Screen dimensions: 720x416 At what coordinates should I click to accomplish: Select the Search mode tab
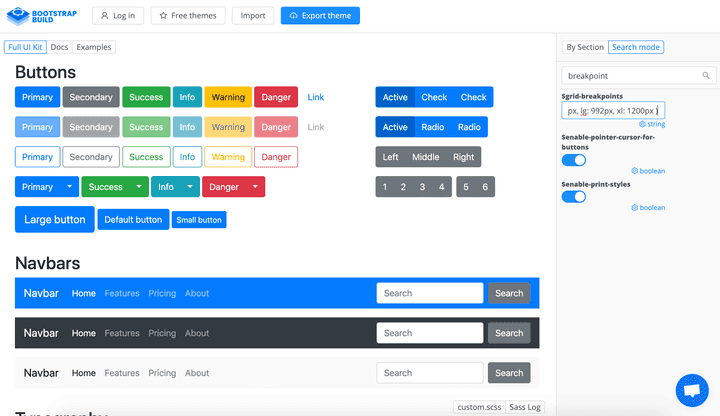[636, 47]
